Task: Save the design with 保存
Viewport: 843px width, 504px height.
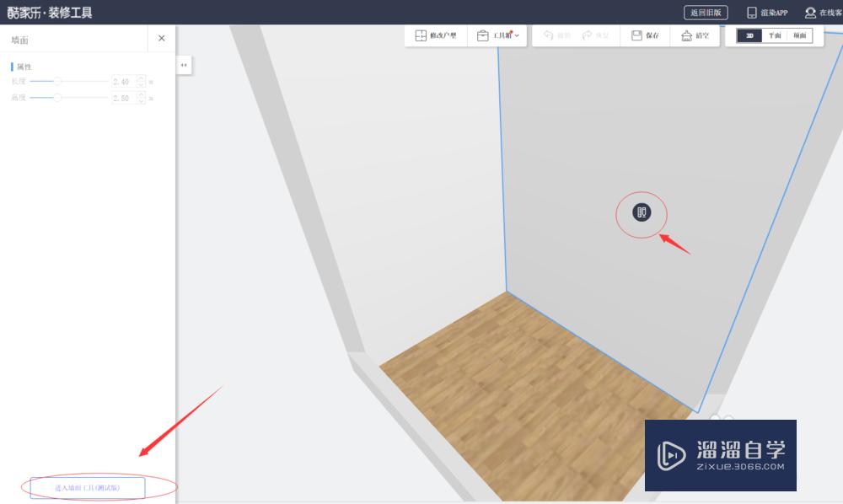Action: coord(645,35)
